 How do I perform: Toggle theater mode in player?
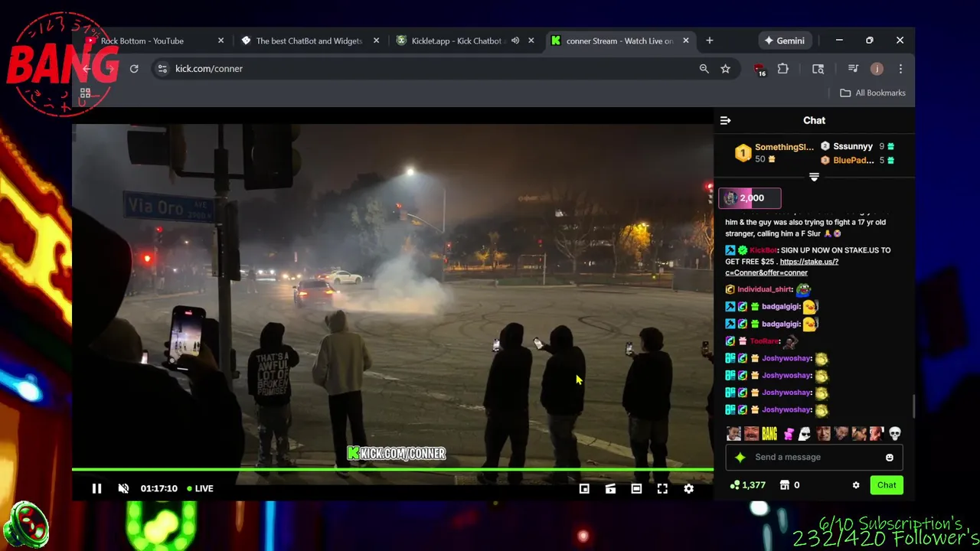[636, 488]
